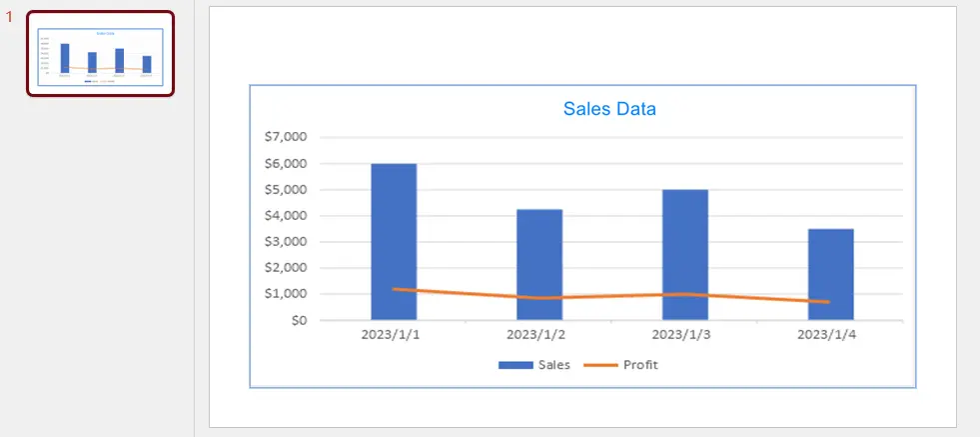980x437 pixels.
Task: Click the Profit legend entry text
Action: 640,365
